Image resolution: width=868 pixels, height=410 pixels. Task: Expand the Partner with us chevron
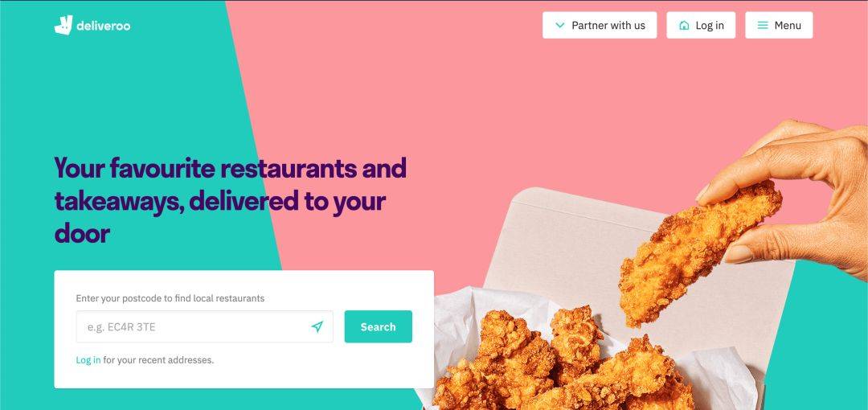click(559, 26)
